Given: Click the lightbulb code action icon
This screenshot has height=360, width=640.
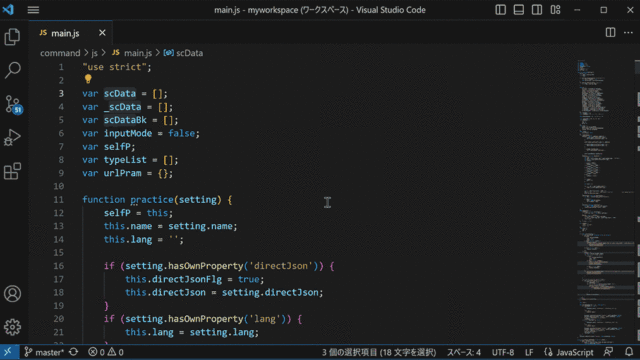Looking at the screenshot, I should 88,79.
